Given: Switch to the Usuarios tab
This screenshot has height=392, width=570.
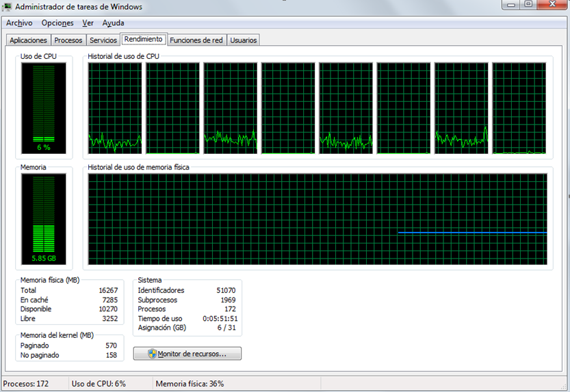Looking at the screenshot, I should coord(244,40).
